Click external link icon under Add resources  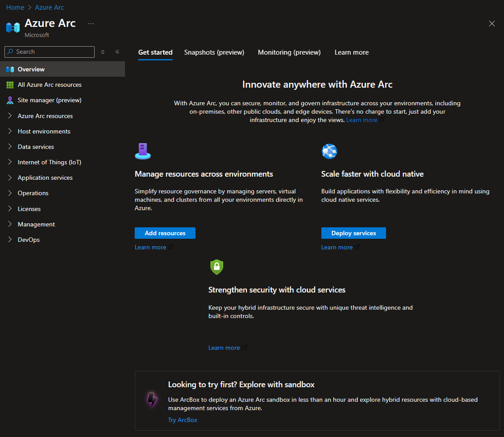[x=171, y=247]
